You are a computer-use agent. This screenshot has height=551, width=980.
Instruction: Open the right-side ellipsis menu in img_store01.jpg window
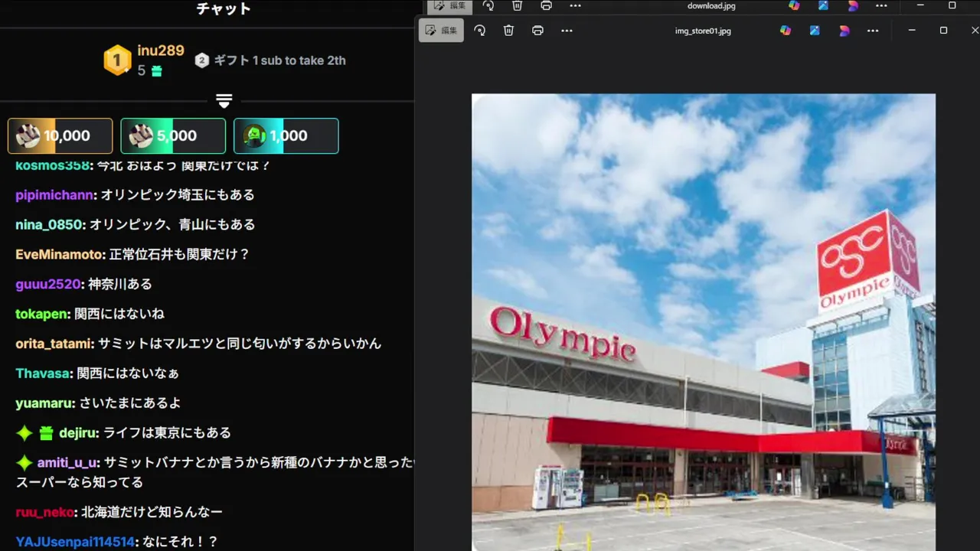point(873,31)
